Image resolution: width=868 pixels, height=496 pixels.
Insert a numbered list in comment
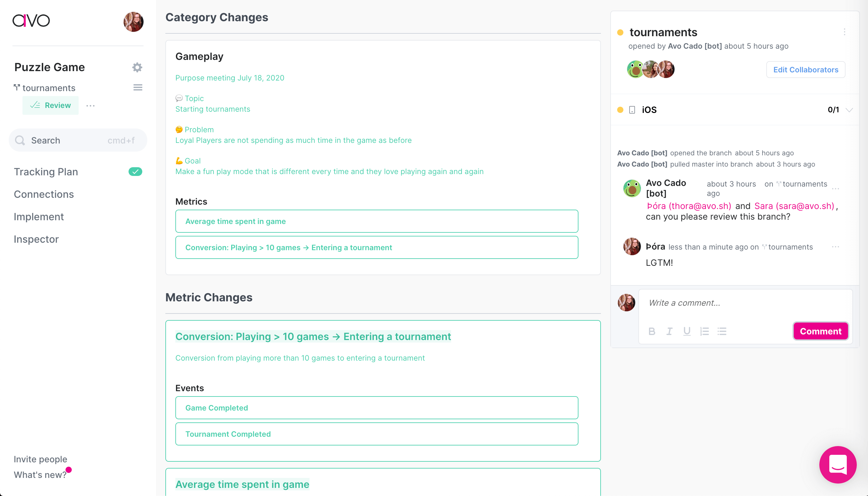pyautogui.click(x=704, y=331)
